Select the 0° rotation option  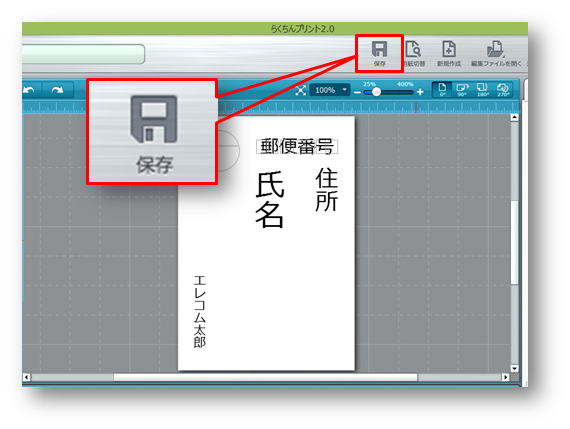click(x=442, y=89)
